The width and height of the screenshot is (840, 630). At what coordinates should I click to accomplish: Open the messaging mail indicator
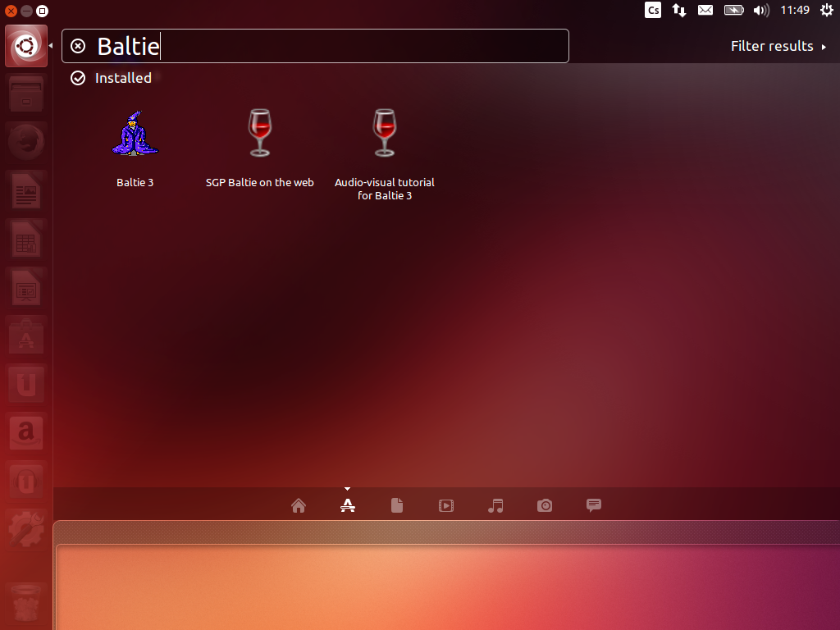[705, 10]
